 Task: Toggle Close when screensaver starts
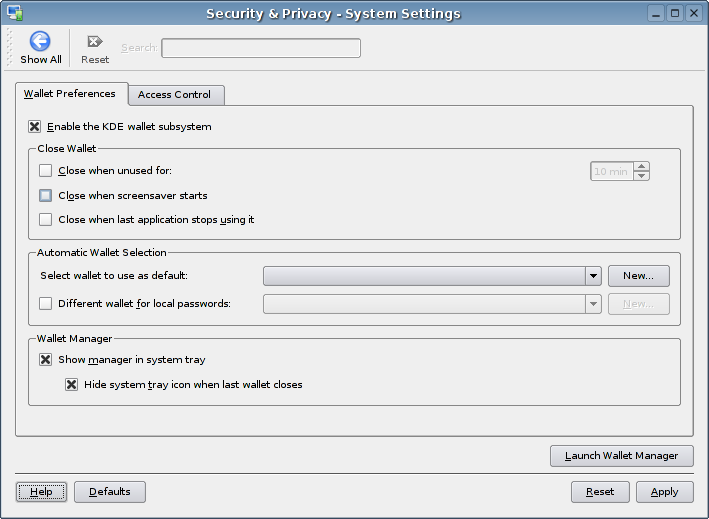coord(46,195)
